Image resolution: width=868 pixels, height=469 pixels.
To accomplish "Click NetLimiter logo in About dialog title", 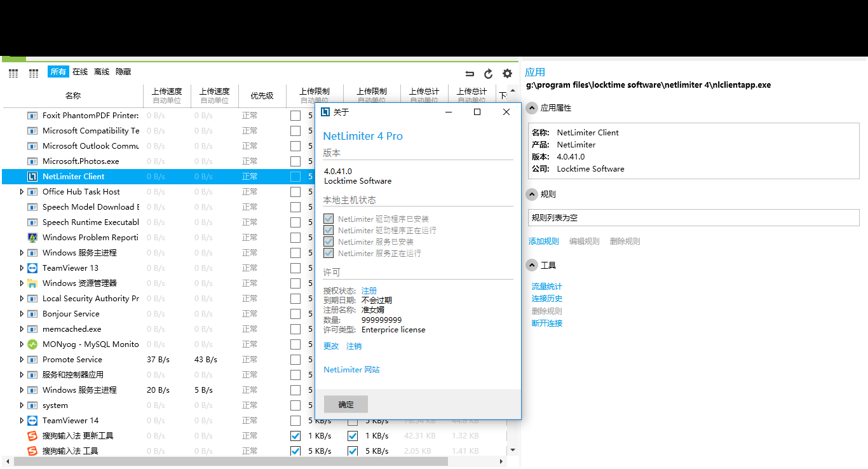I will coord(325,112).
